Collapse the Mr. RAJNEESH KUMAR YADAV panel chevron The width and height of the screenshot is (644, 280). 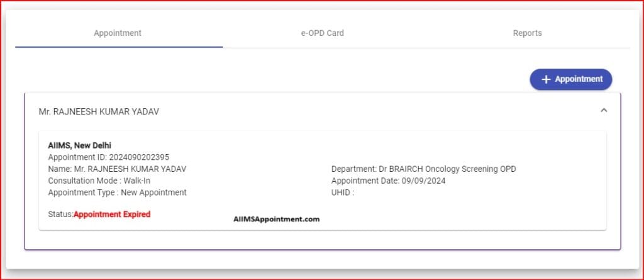(604, 111)
